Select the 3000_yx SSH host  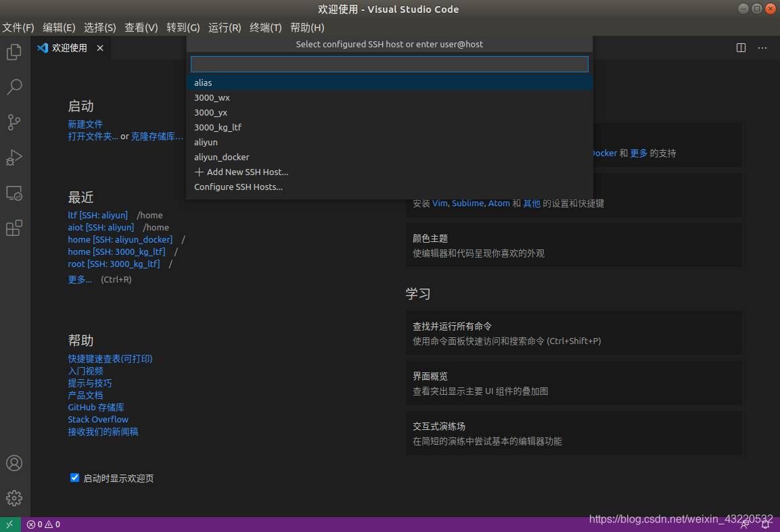point(390,112)
